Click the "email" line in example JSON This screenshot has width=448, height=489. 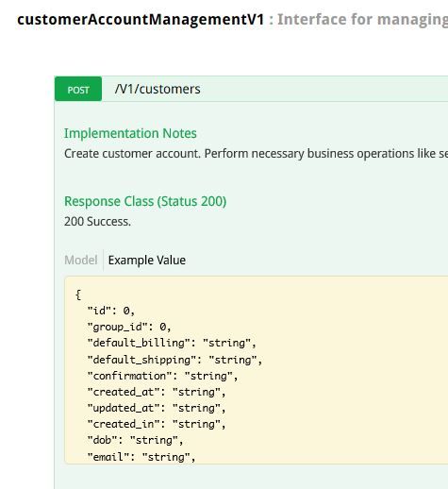tap(141, 457)
